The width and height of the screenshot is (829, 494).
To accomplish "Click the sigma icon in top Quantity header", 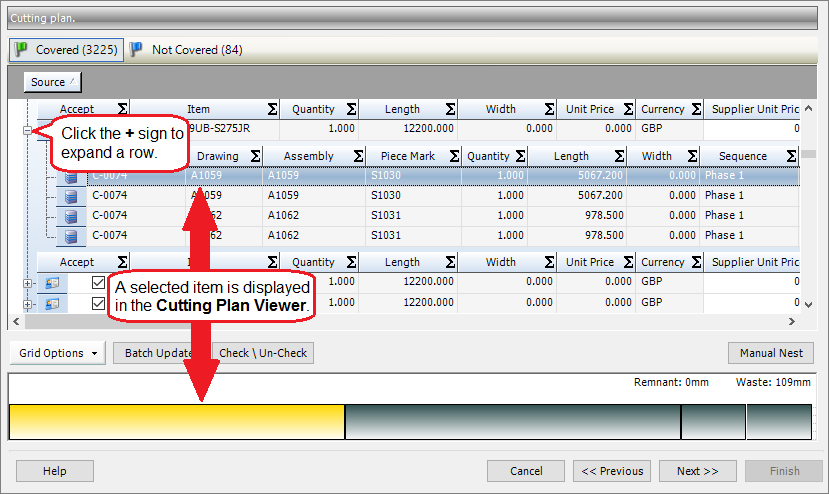I will pyautogui.click(x=351, y=109).
